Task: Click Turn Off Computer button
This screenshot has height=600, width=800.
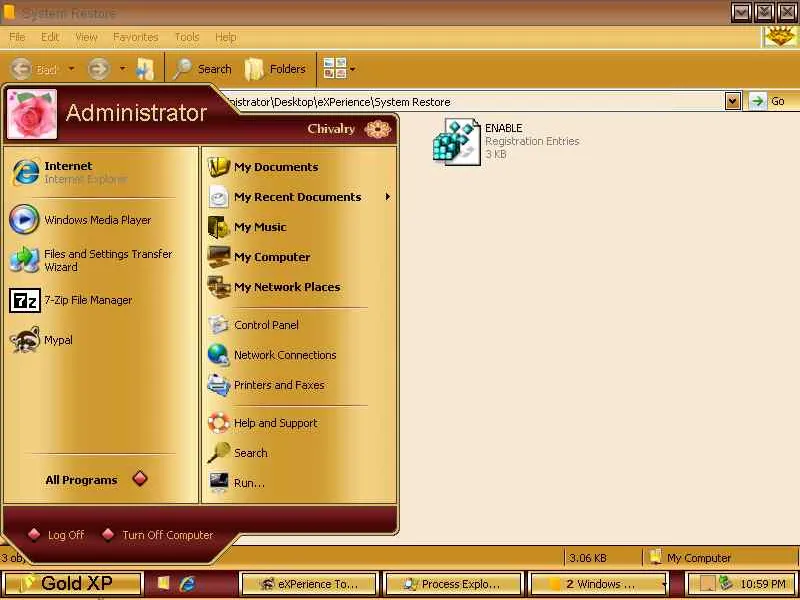Action: 157,535
